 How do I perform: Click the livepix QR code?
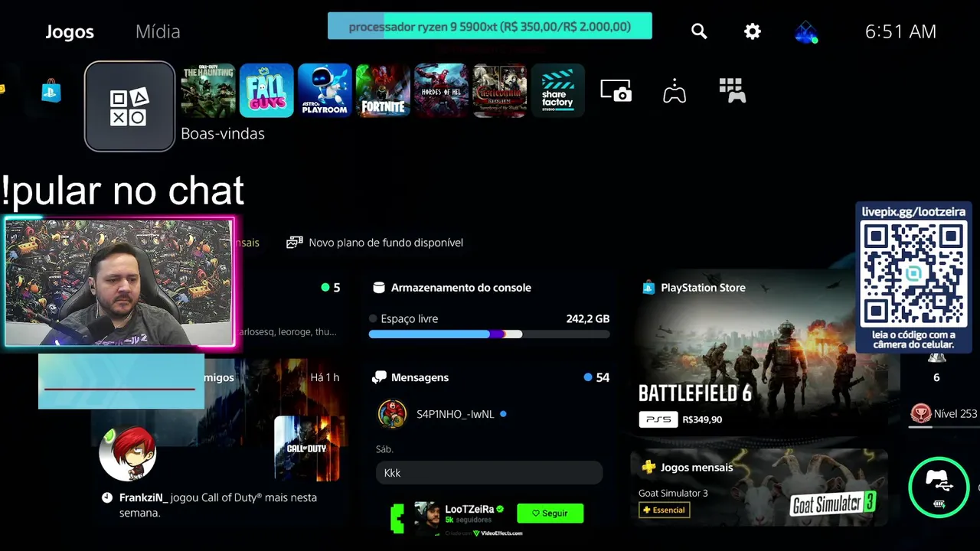point(913,273)
